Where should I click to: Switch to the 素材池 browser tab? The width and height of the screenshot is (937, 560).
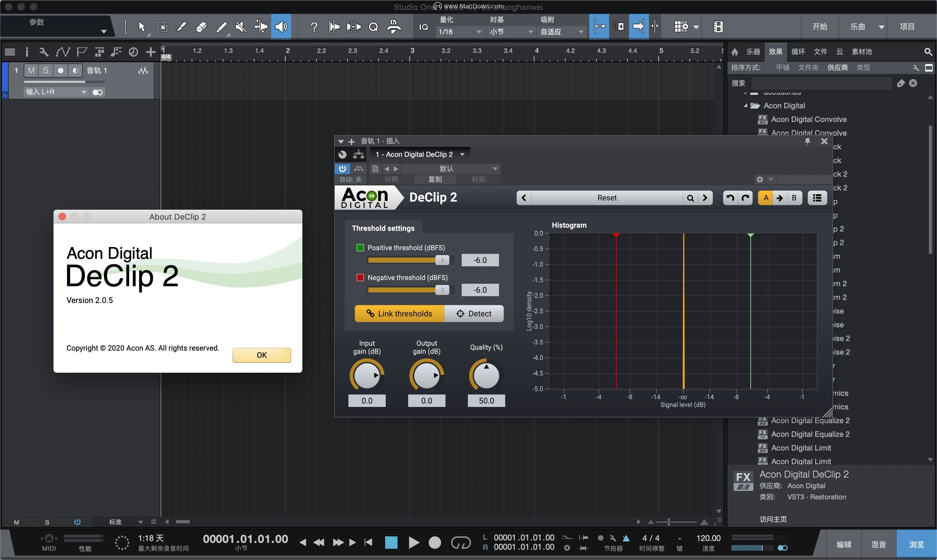point(862,52)
